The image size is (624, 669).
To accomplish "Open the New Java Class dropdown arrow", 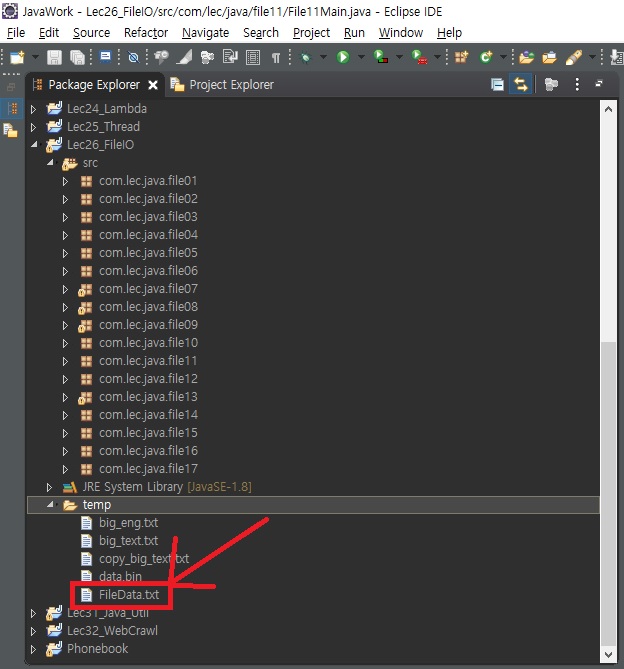I will (503, 57).
